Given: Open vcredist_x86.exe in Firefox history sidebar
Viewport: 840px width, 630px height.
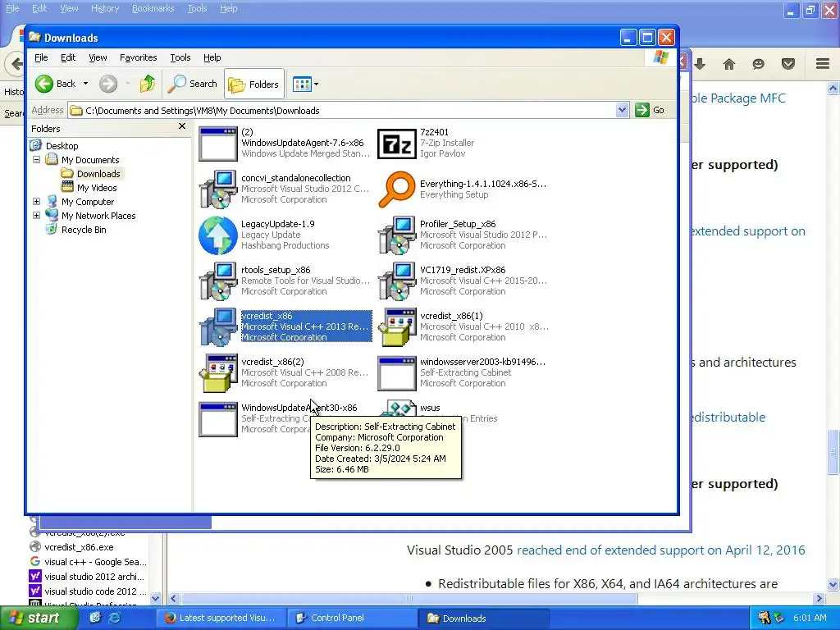Looking at the screenshot, I should pos(79,547).
